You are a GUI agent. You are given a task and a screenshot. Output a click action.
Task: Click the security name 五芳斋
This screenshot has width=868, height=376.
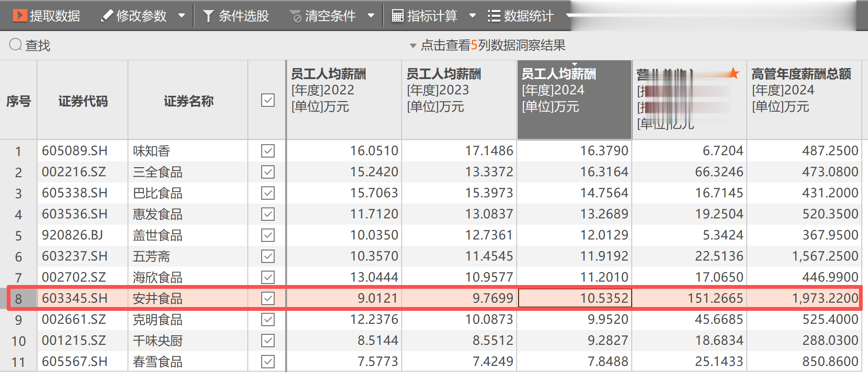tap(151, 256)
